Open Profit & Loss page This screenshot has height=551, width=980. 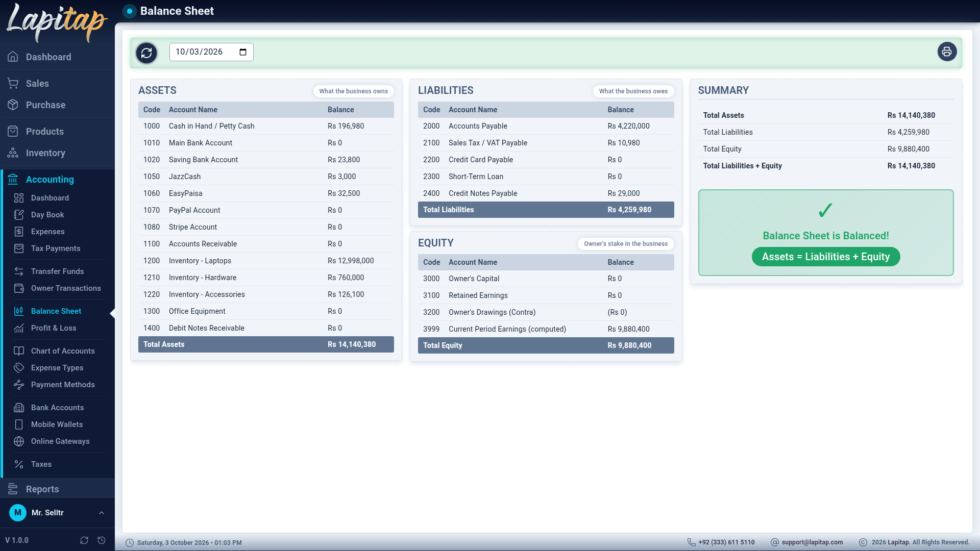click(x=54, y=328)
